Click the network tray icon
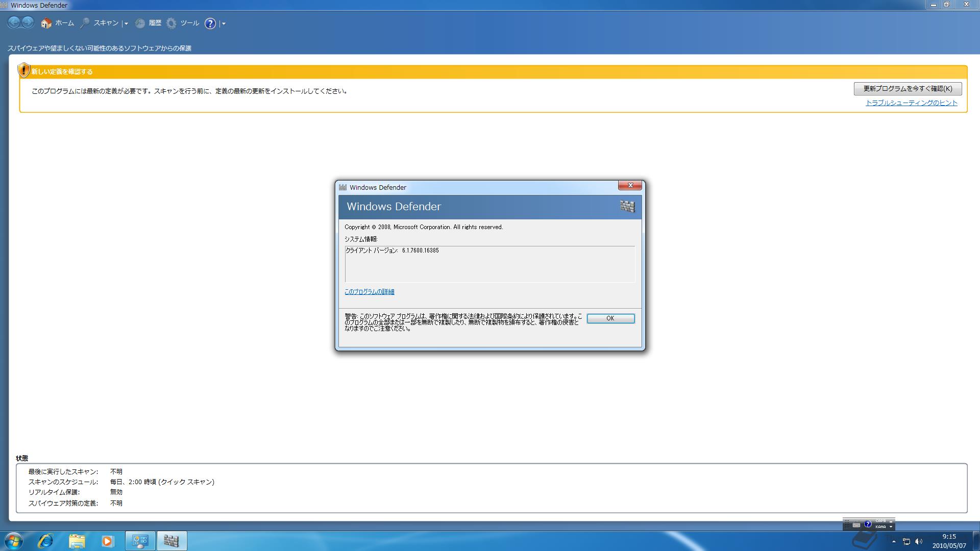This screenshot has height=551, width=980. (906, 542)
